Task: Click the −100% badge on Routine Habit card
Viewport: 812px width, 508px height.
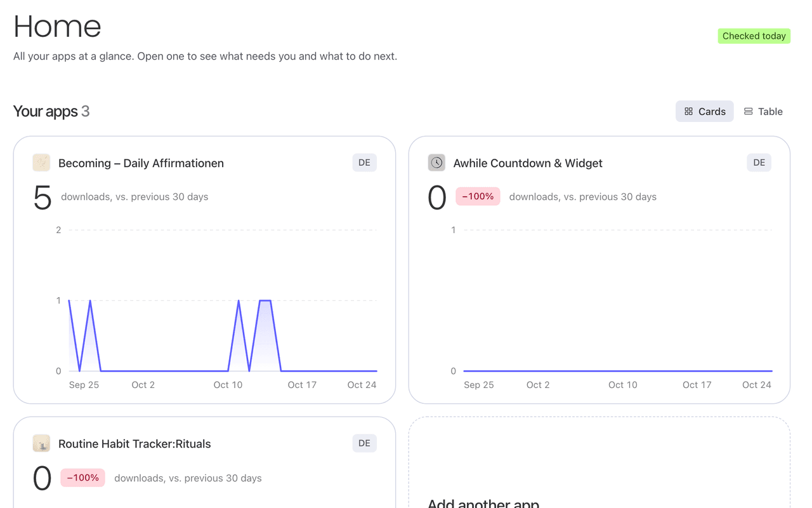Action: (82, 478)
